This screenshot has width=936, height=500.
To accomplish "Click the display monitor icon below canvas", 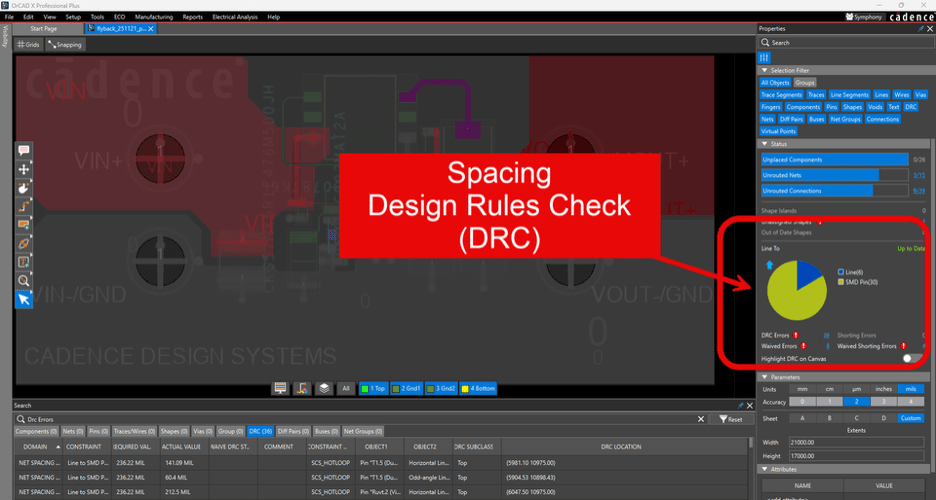I will click(x=280, y=388).
